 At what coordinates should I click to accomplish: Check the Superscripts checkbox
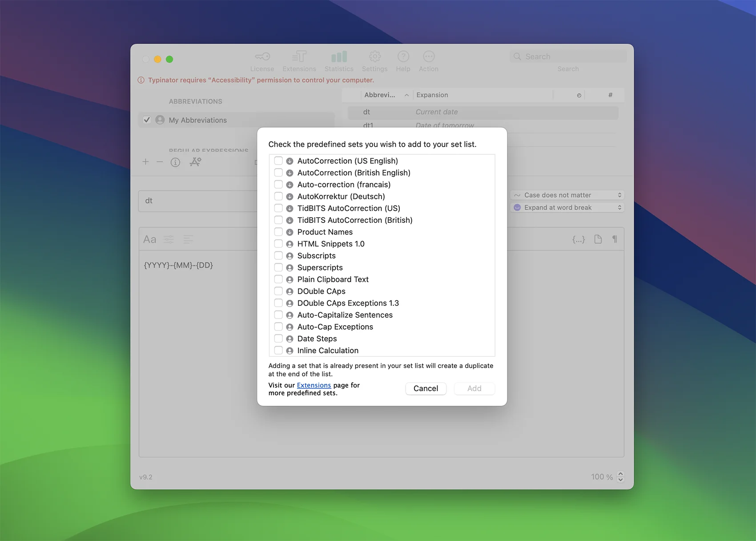[x=278, y=267]
